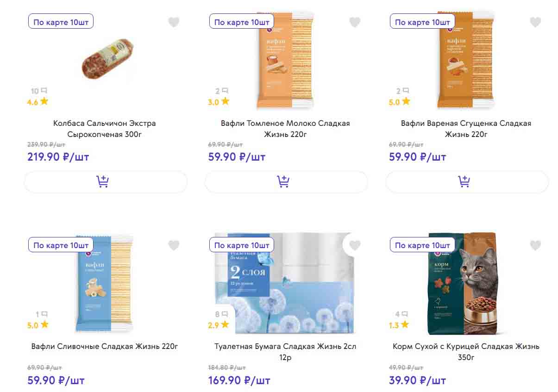
Task: Open Вафли Томленое Молоко product link
Action: pyautogui.click(x=285, y=129)
